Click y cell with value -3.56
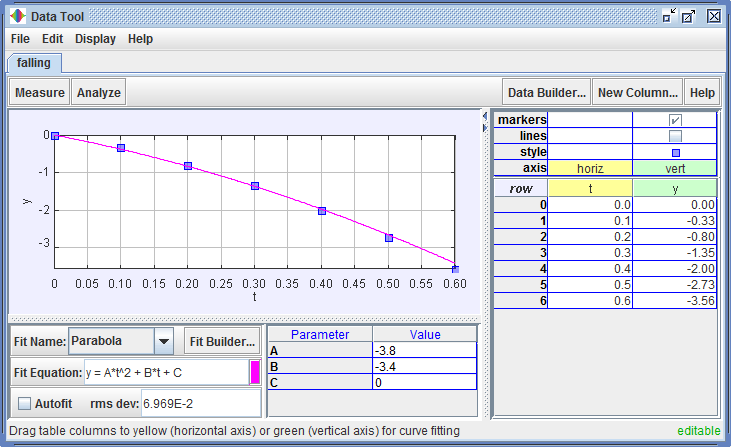The height and width of the screenshot is (447, 731). [675, 301]
